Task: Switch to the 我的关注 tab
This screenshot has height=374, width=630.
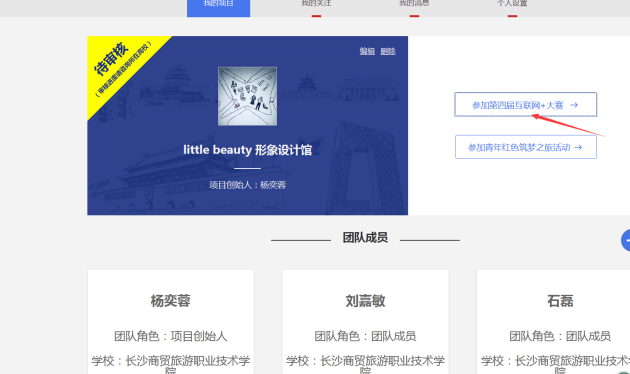Action: [316, 4]
